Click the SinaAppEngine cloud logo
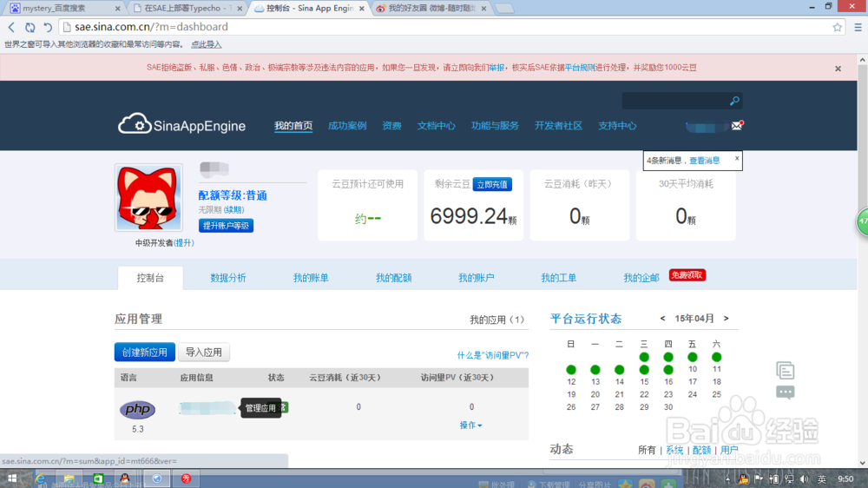This screenshot has height=488, width=868. click(x=181, y=125)
